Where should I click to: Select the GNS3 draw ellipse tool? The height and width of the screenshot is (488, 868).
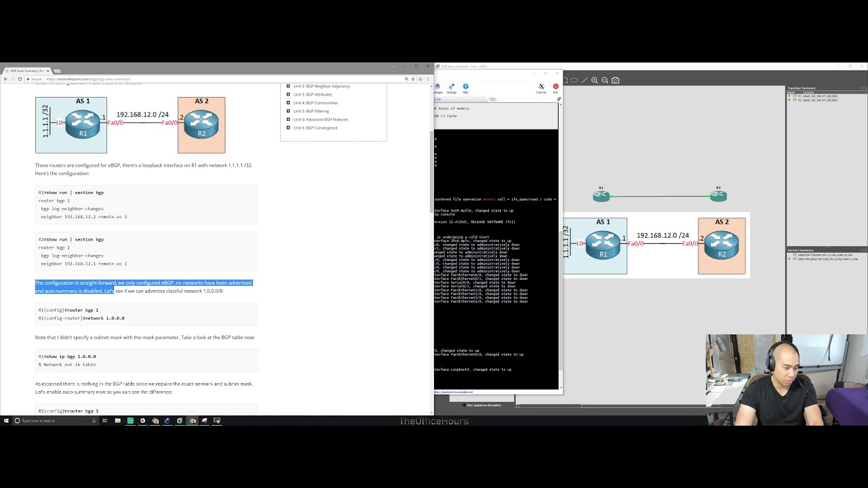(x=574, y=80)
